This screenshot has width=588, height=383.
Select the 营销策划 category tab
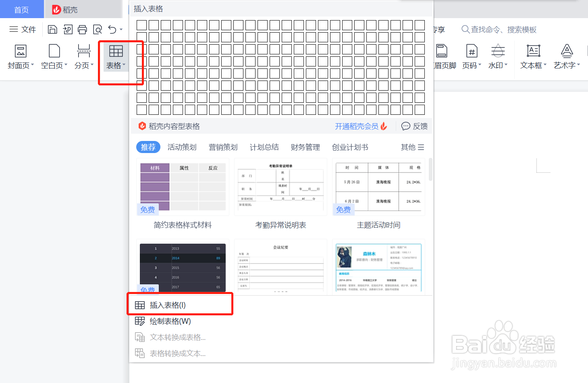click(x=223, y=147)
